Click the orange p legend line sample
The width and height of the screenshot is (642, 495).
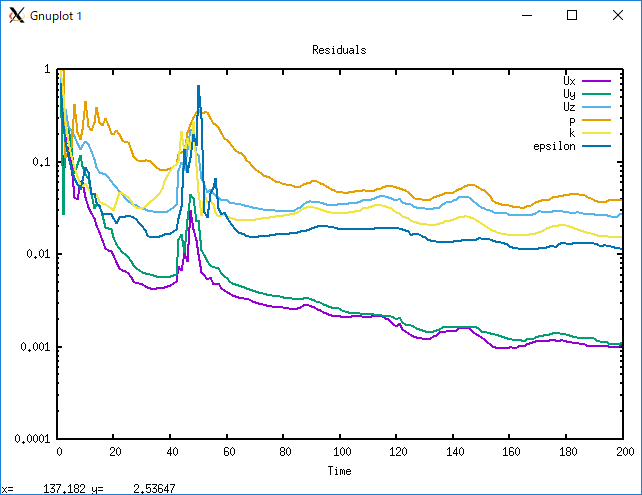point(596,120)
